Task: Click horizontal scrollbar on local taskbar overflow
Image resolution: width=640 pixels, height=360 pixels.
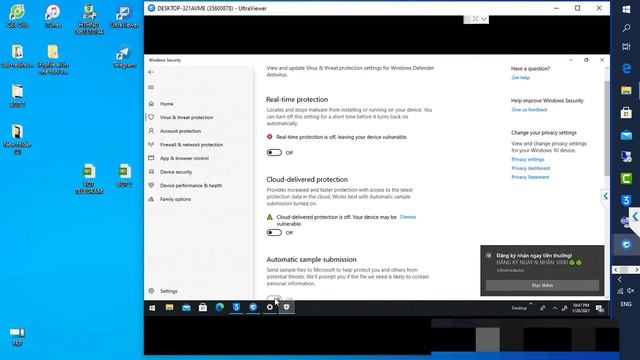Action: point(626,270)
